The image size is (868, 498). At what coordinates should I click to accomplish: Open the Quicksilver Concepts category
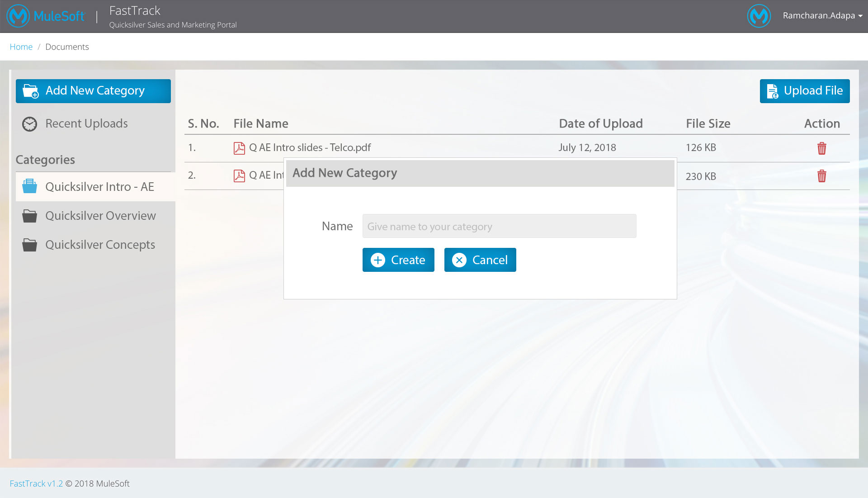tap(100, 245)
